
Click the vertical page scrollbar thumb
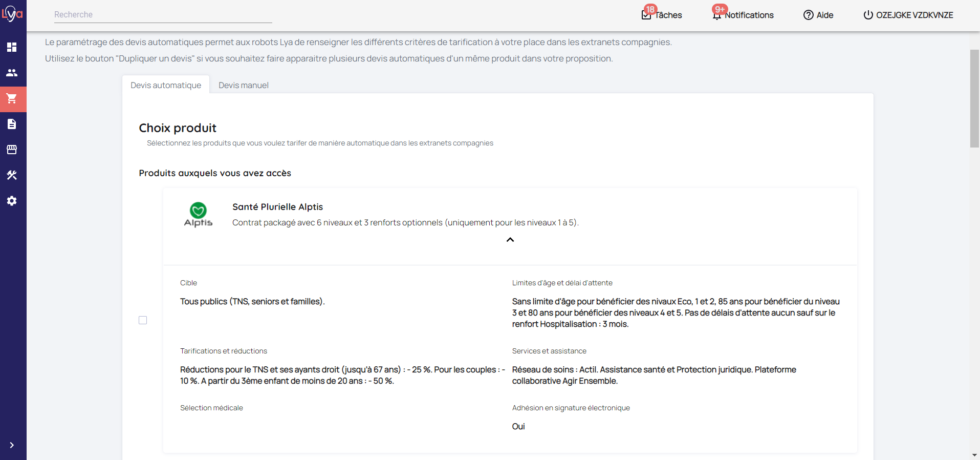click(974, 98)
